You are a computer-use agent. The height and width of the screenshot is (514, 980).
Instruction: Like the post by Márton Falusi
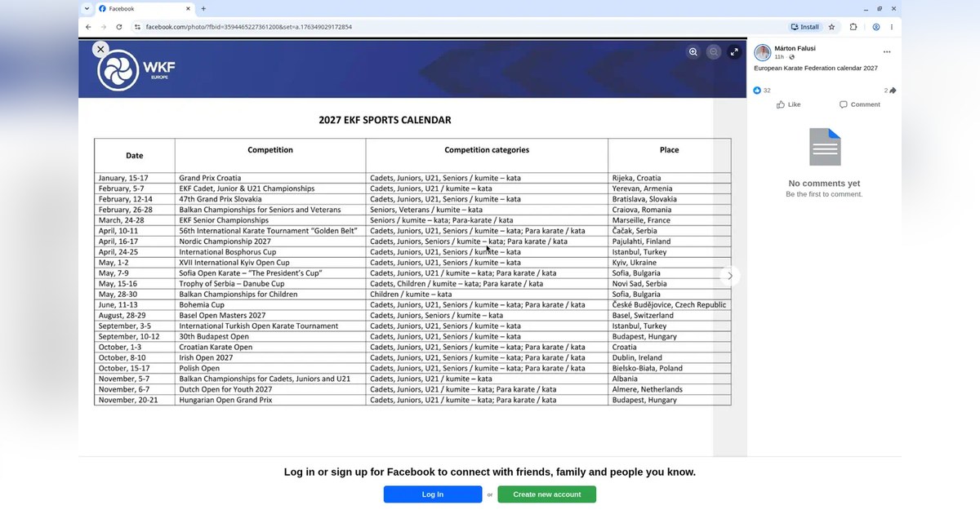coord(789,104)
